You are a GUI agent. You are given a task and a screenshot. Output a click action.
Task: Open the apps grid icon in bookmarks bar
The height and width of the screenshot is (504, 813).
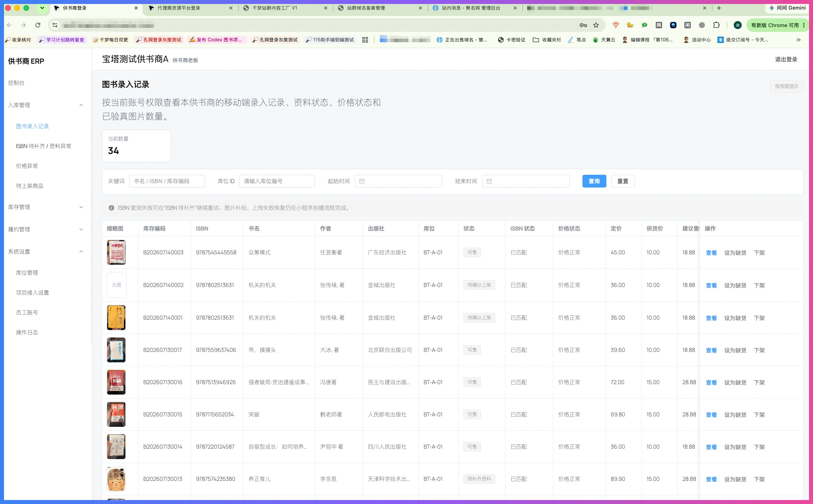tap(365, 40)
